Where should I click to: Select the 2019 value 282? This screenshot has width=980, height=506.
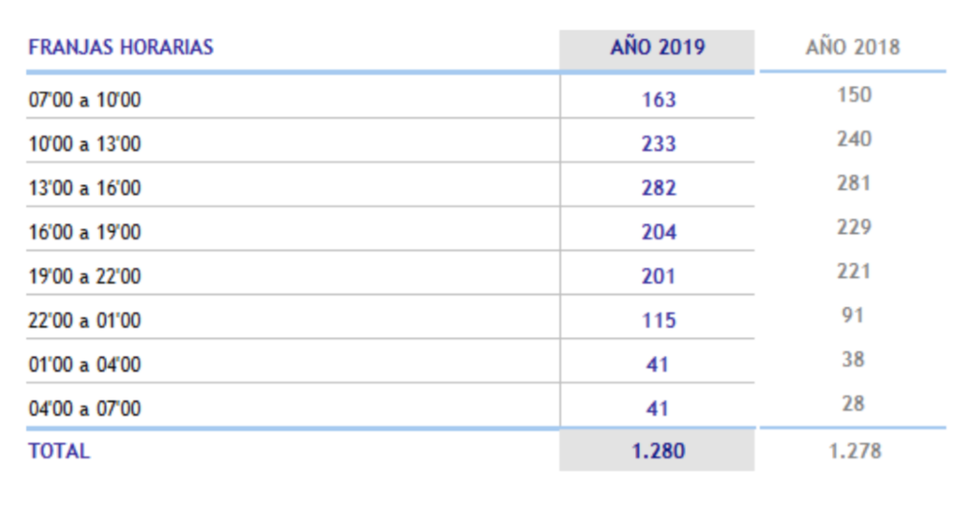(659, 188)
